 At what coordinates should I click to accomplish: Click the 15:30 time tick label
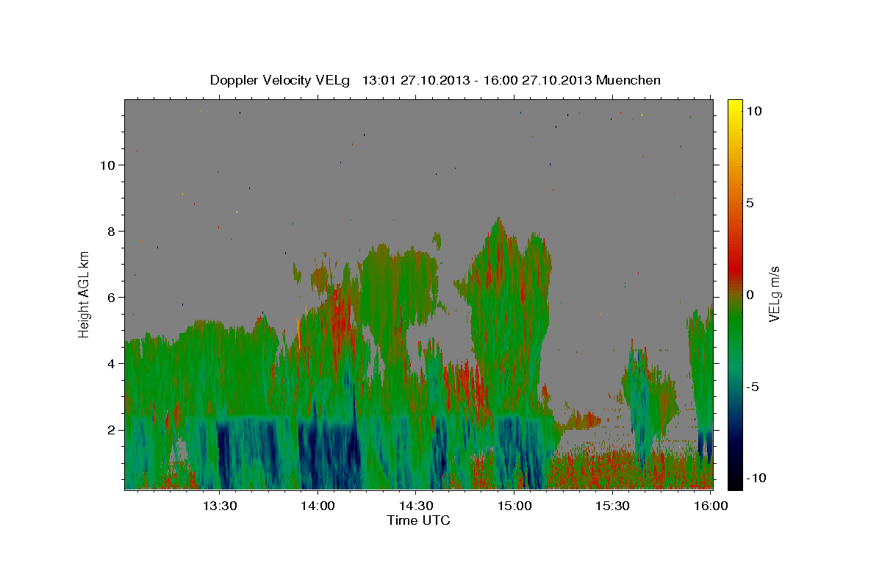[613, 506]
